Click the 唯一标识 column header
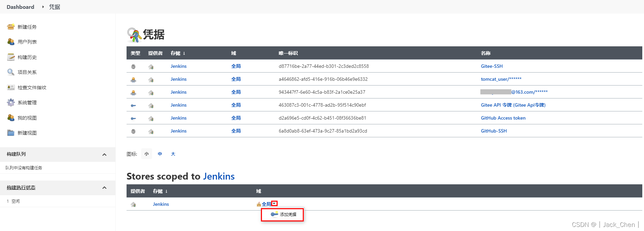 [x=288, y=53]
